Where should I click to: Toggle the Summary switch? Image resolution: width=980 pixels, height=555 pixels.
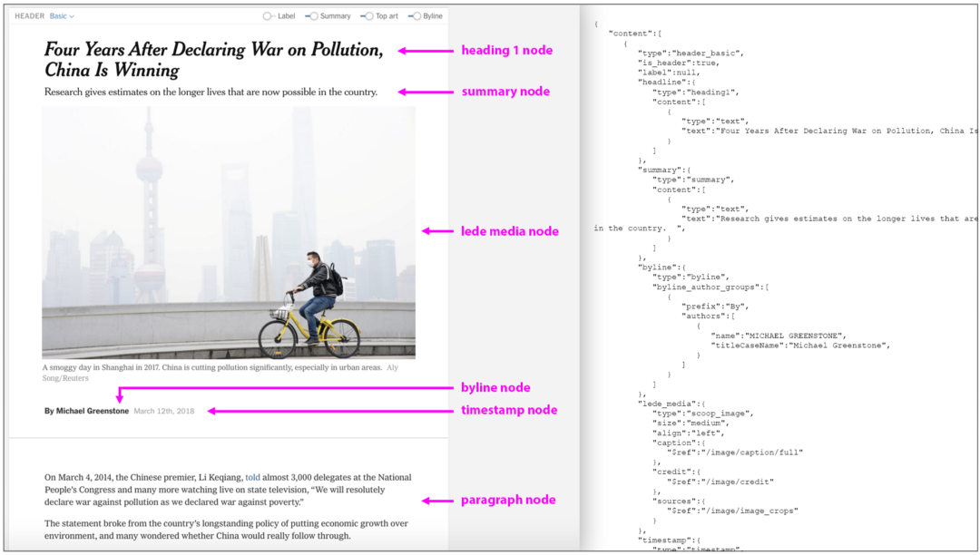[x=311, y=16]
